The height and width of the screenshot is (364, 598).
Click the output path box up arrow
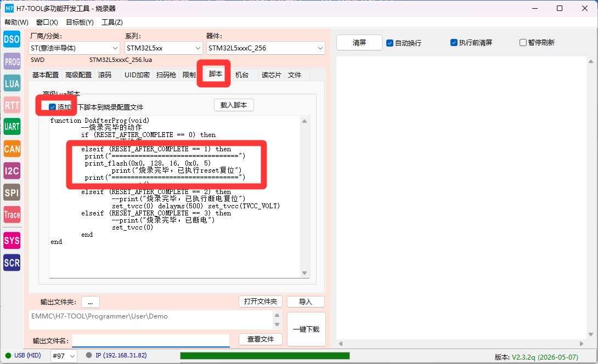[277, 315]
